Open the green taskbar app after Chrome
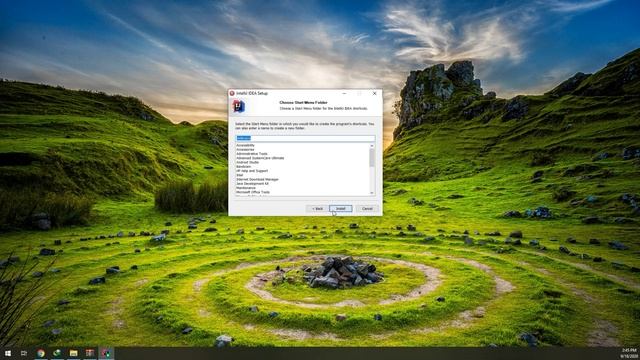The height and width of the screenshot is (360, 640). [x=57, y=353]
